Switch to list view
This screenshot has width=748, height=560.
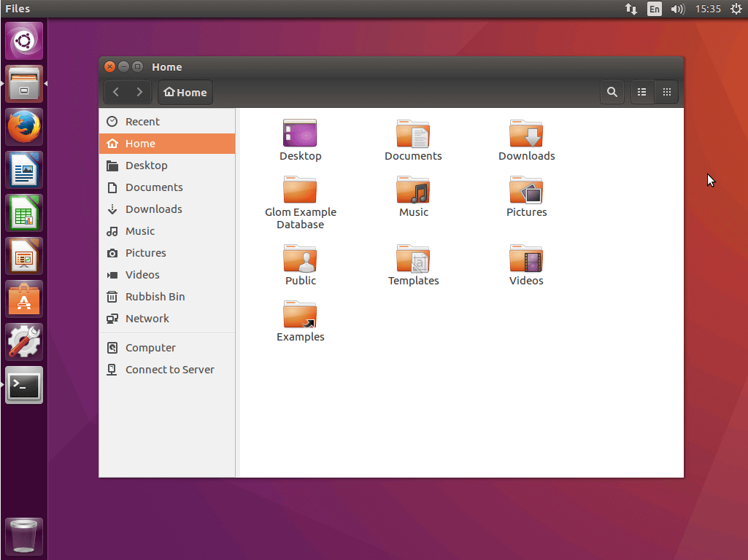(x=642, y=92)
